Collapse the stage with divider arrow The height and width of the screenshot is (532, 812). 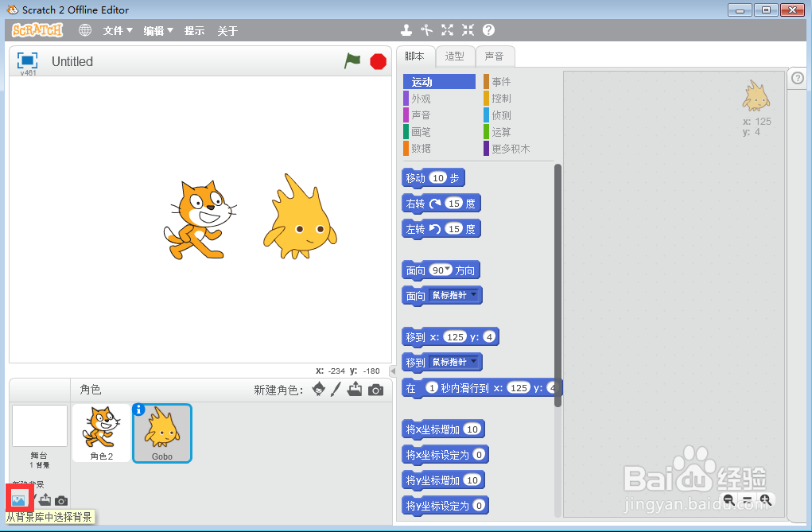tap(393, 371)
